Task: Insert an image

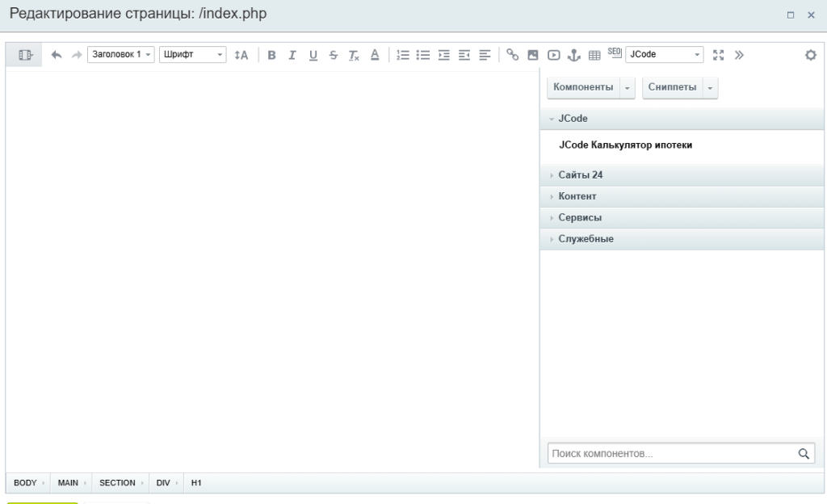Action: (x=533, y=55)
